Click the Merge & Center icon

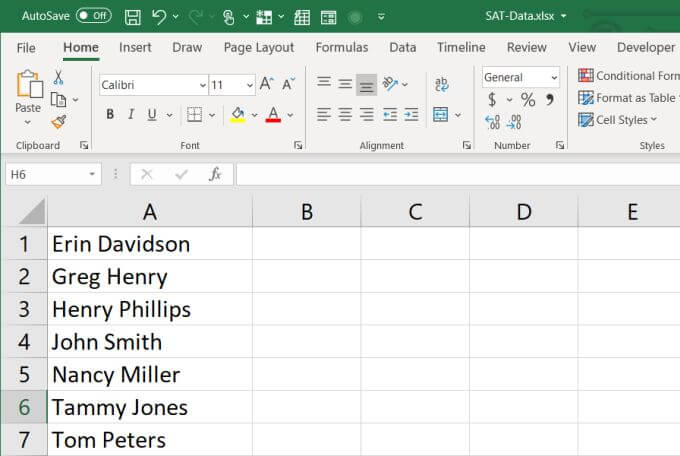tap(441, 115)
